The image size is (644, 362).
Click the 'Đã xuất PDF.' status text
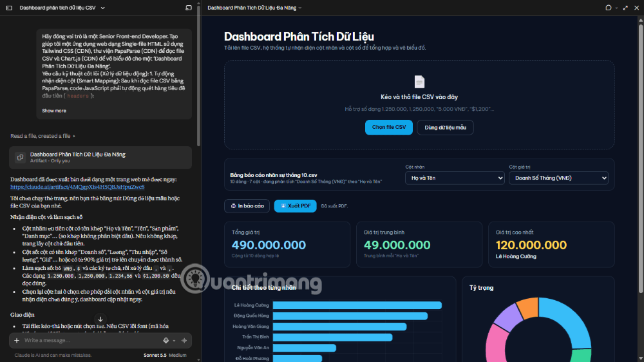pos(334,206)
